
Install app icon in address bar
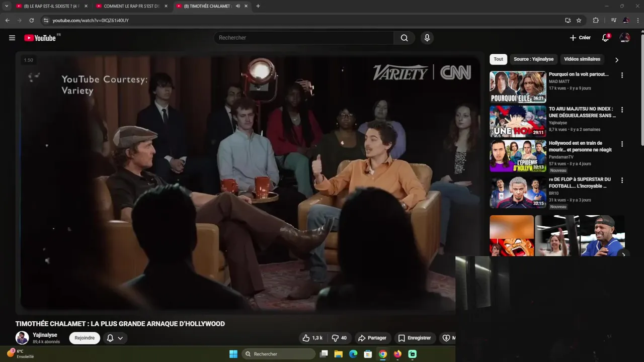click(x=568, y=20)
